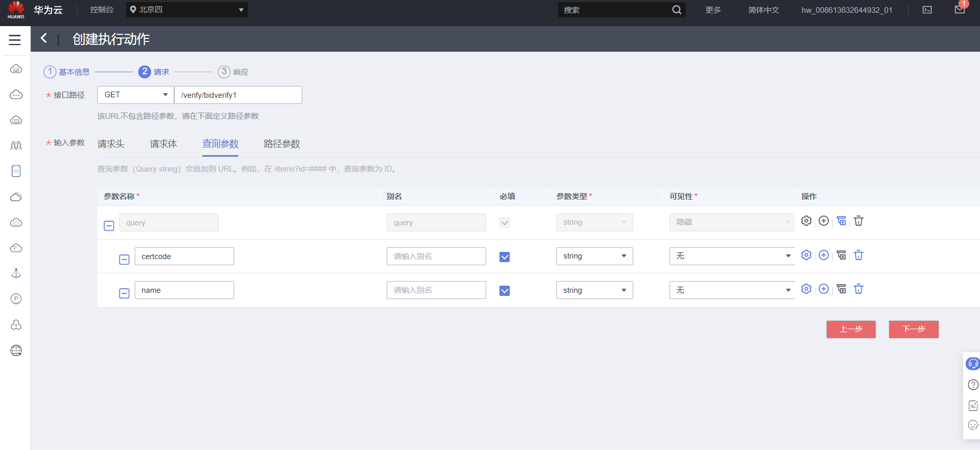Open settings for the certcode parameter
This screenshot has width=980, height=450.
[806, 255]
